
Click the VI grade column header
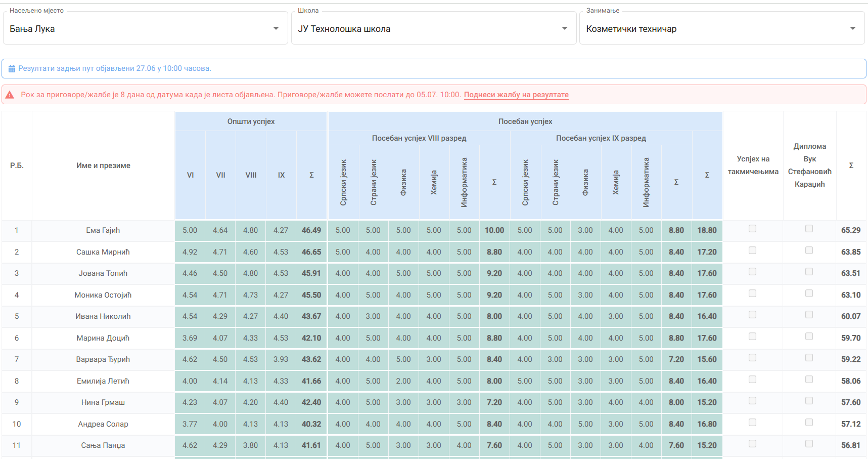[190, 175]
